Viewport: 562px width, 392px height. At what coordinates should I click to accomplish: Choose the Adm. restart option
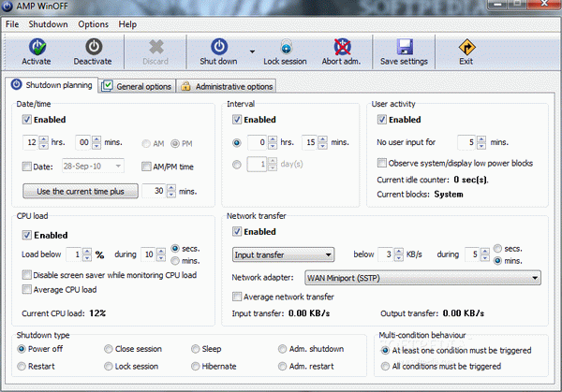point(283,366)
